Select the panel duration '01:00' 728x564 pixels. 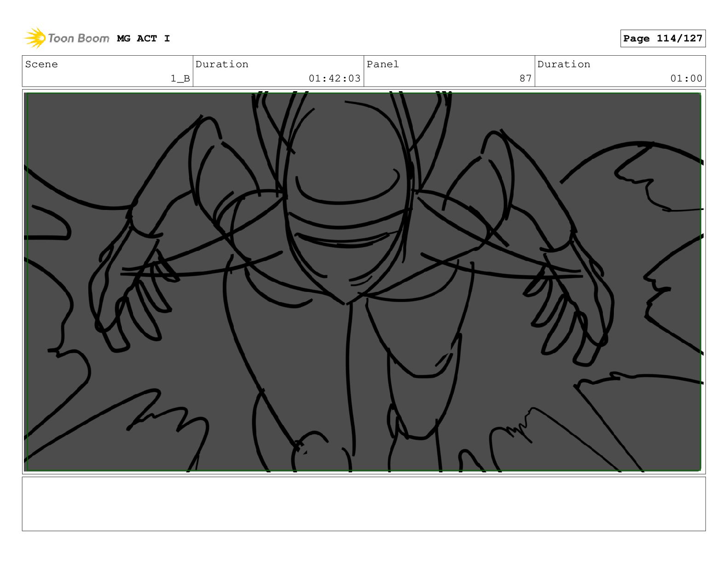686,79
